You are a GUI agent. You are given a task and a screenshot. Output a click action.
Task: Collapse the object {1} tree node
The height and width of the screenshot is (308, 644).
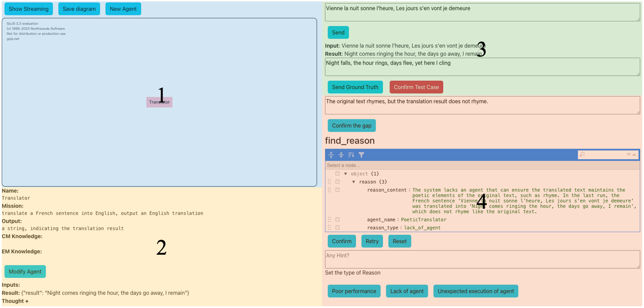tap(345, 174)
